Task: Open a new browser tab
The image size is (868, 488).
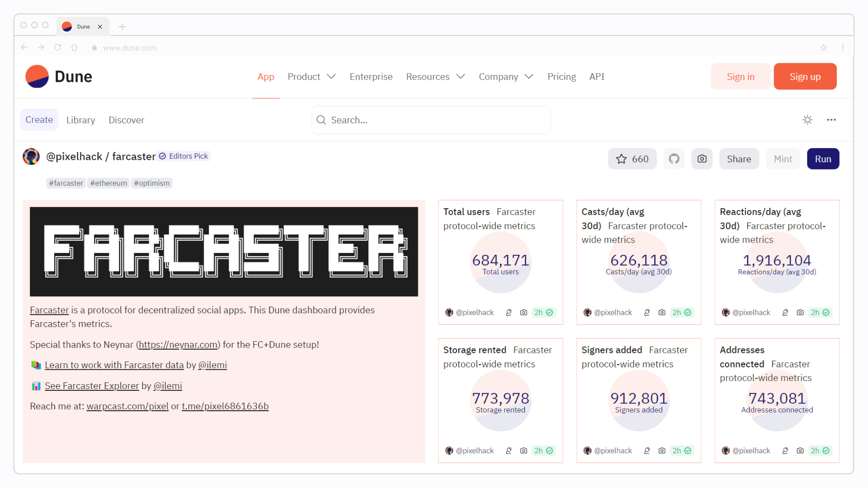Action: click(x=122, y=27)
